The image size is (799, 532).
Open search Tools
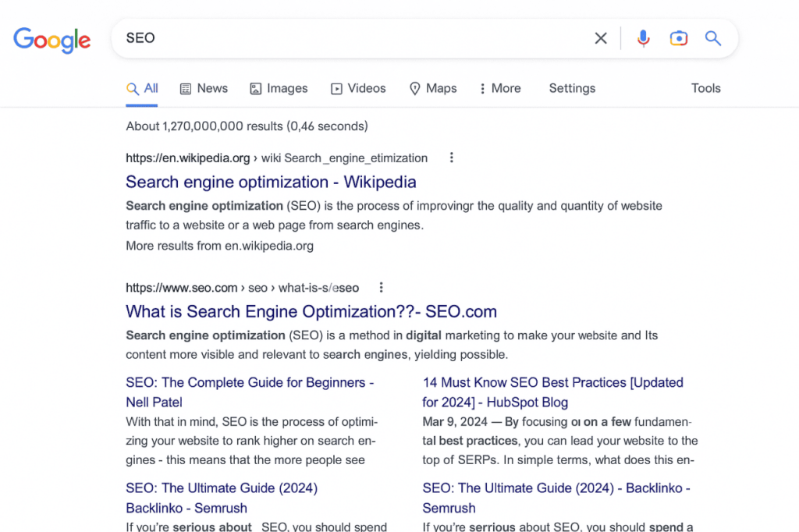705,89
